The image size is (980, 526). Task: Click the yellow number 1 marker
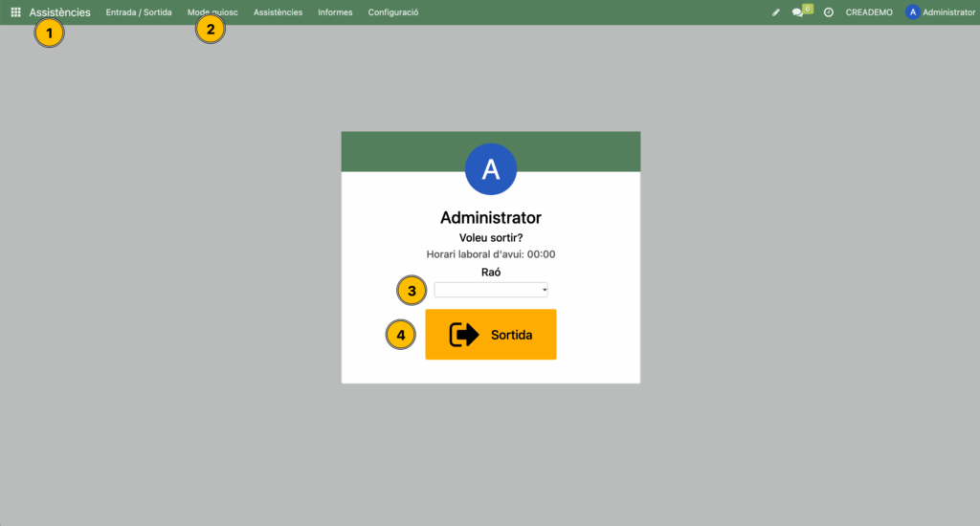click(49, 33)
